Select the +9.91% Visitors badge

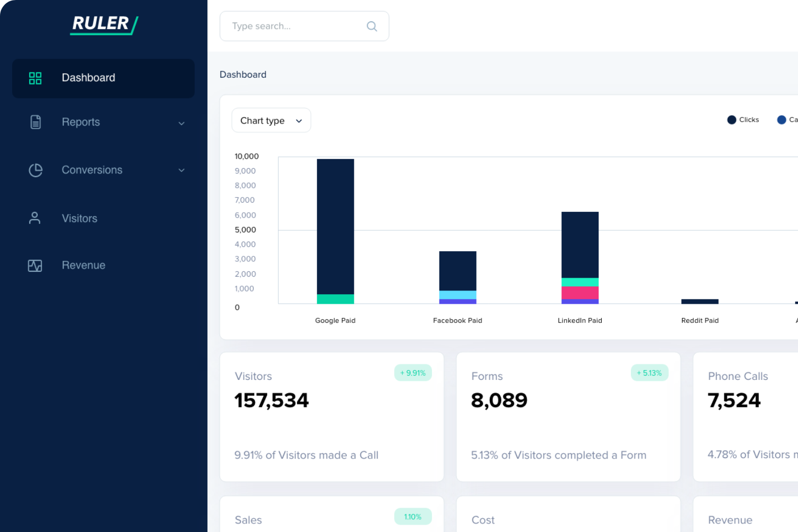(413, 373)
